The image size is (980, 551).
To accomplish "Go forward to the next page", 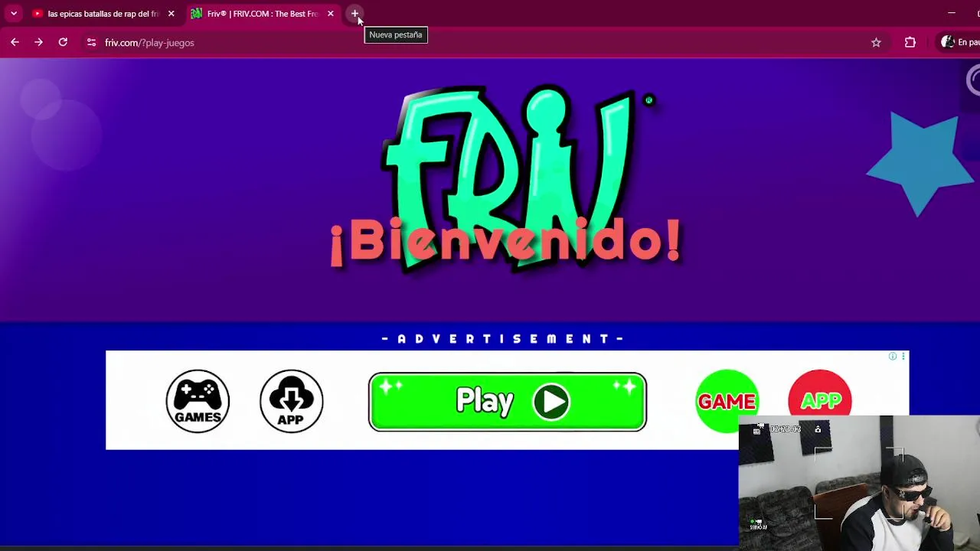I will [x=38, y=43].
